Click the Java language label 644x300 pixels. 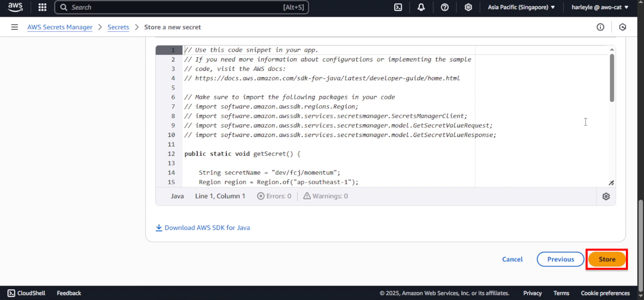pos(177,196)
